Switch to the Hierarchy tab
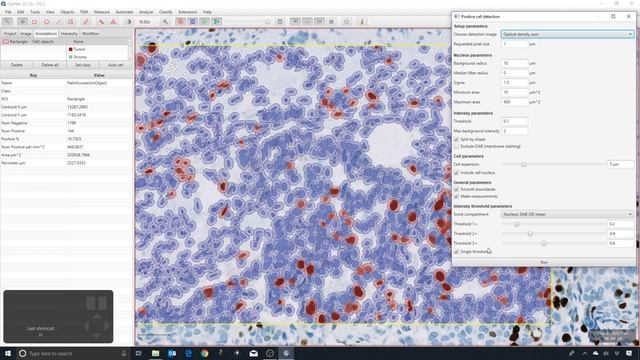640x360 pixels. tap(69, 33)
